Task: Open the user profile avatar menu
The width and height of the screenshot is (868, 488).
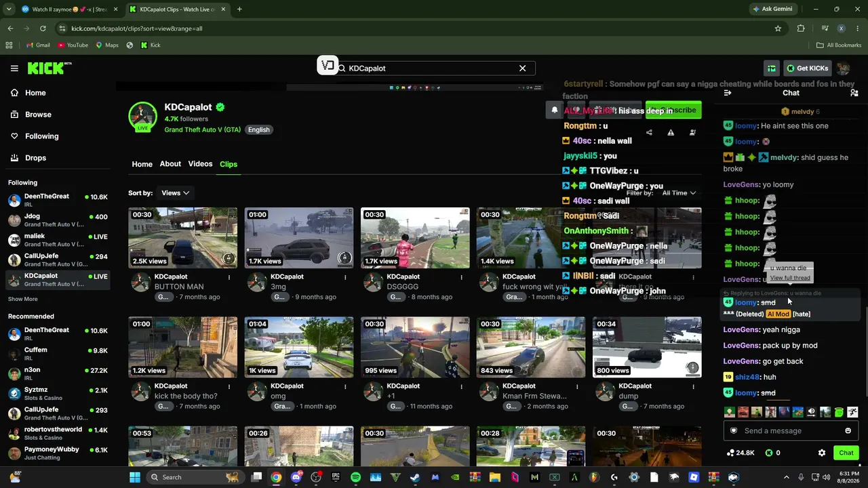Action: (844, 68)
